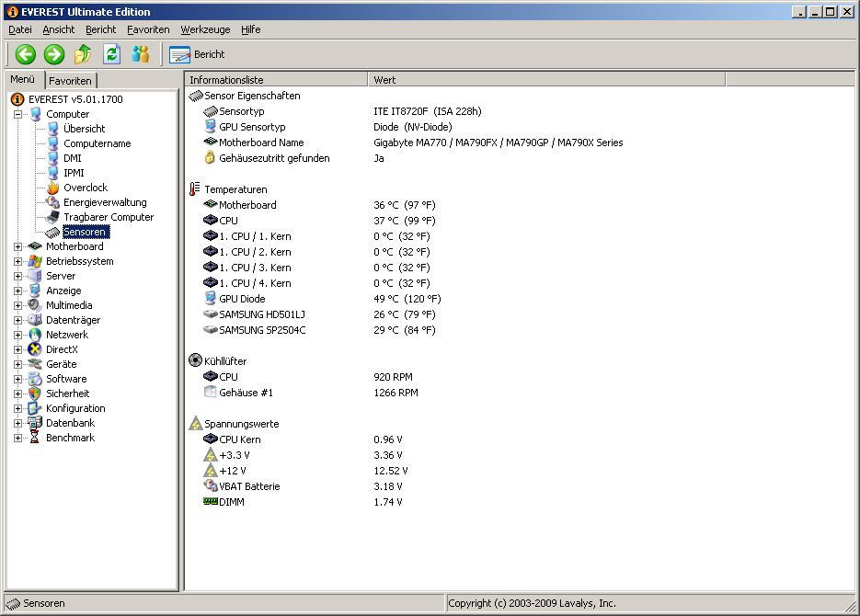
Task: Open the users icon in the toolbar
Action: (141, 54)
